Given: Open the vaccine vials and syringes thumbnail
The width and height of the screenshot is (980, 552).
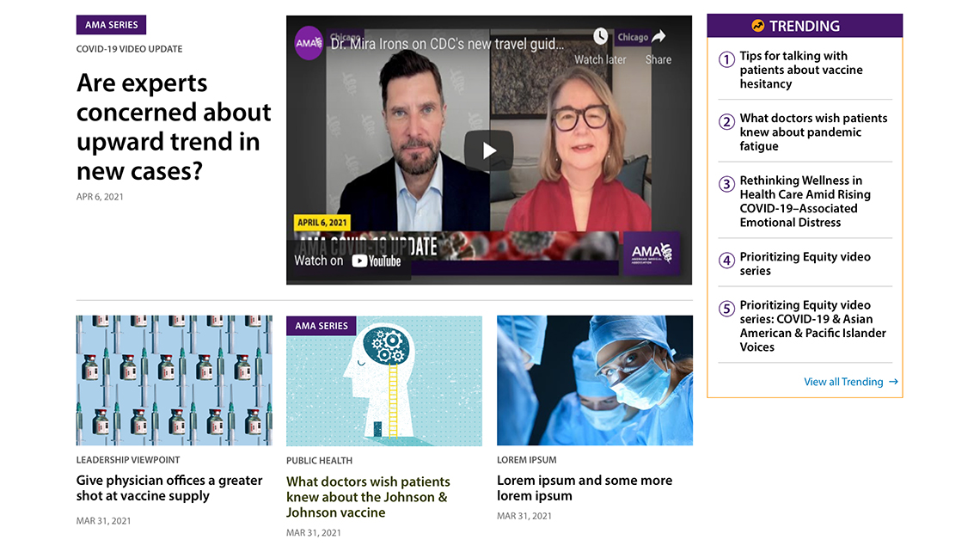Looking at the screenshot, I should (175, 380).
